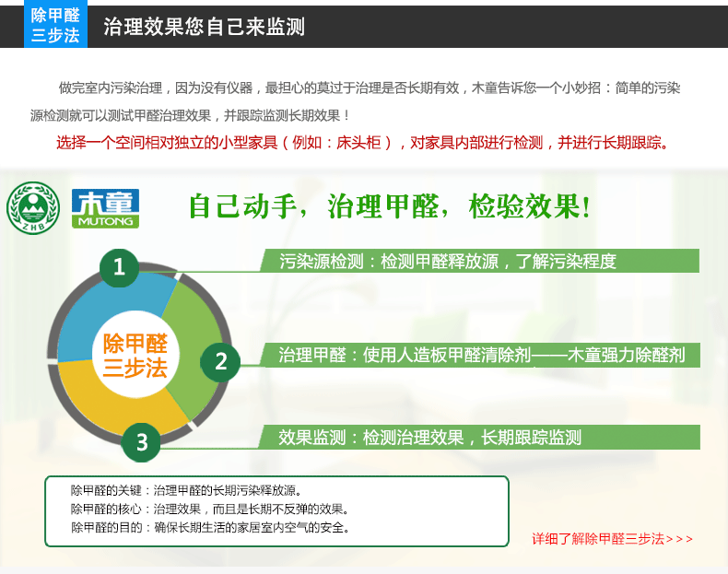Click the line 除甲醛的目的：确保长期生活
The image size is (728, 574).
(210, 528)
